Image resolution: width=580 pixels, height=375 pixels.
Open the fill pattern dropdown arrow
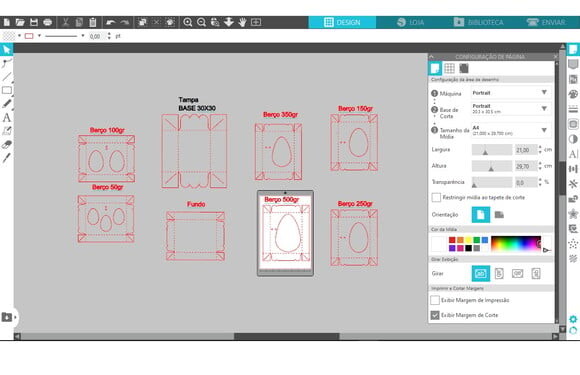[x=19, y=36]
